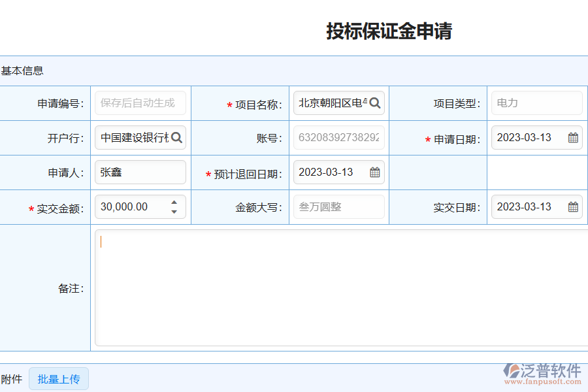Viewport: 588px width, 392px height.
Task: Open the 申请日期 calendar picker
Action: [572, 138]
